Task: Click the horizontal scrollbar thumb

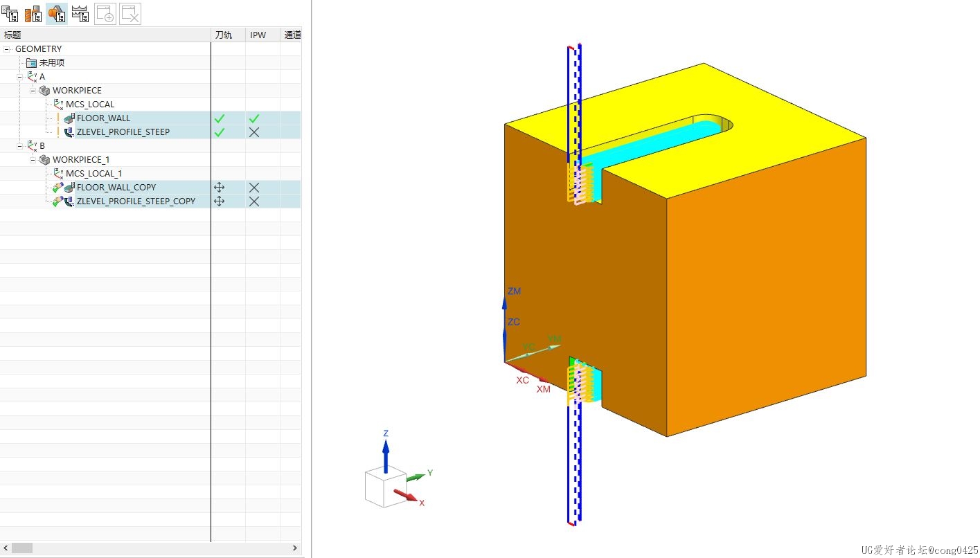Action: point(22,548)
